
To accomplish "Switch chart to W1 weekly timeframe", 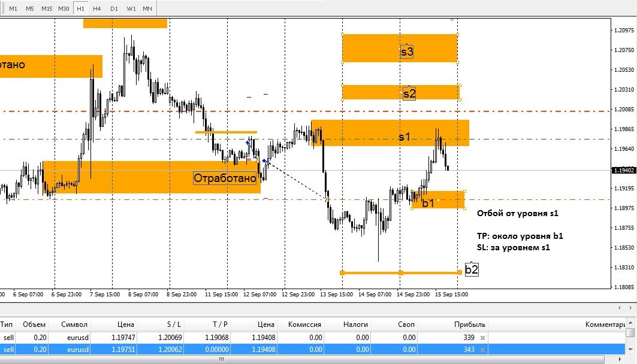I will [131, 8].
